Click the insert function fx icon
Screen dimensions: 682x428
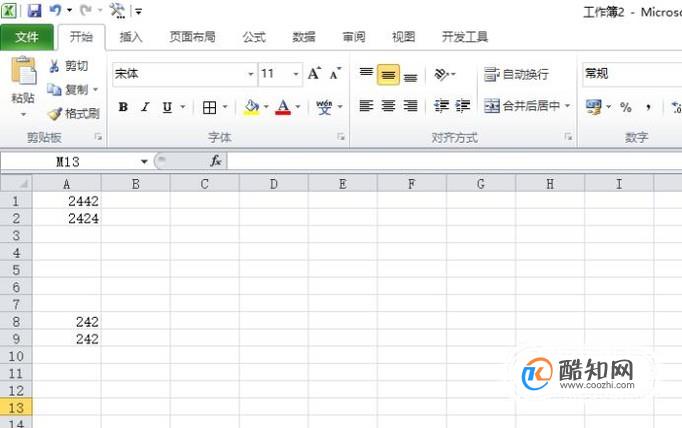[x=216, y=161]
